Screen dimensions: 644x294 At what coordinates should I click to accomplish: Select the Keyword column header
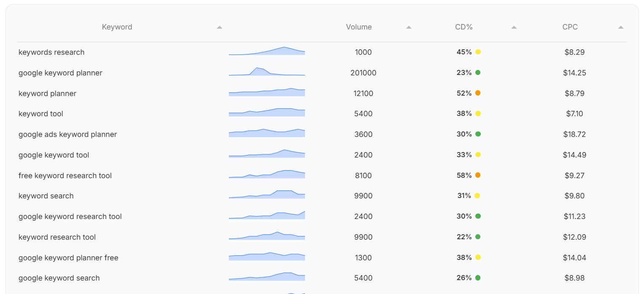click(x=117, y=27)
